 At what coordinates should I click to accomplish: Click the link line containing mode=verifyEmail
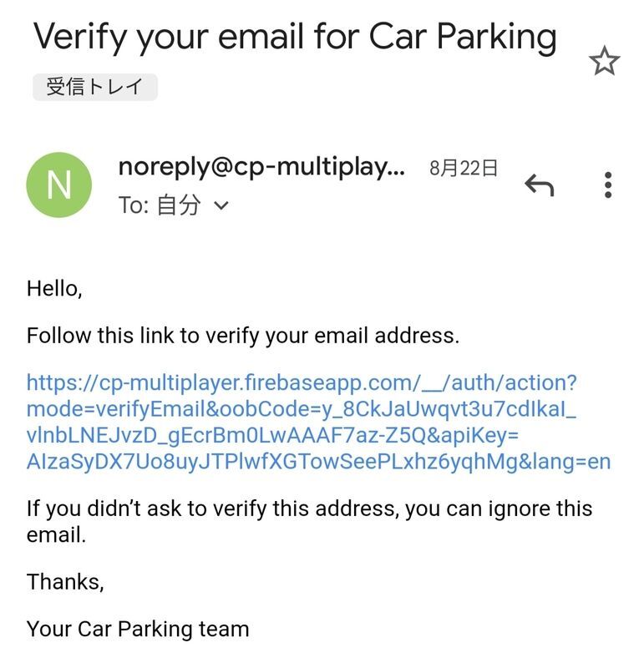pyautogui.click(x=301, y=409)
